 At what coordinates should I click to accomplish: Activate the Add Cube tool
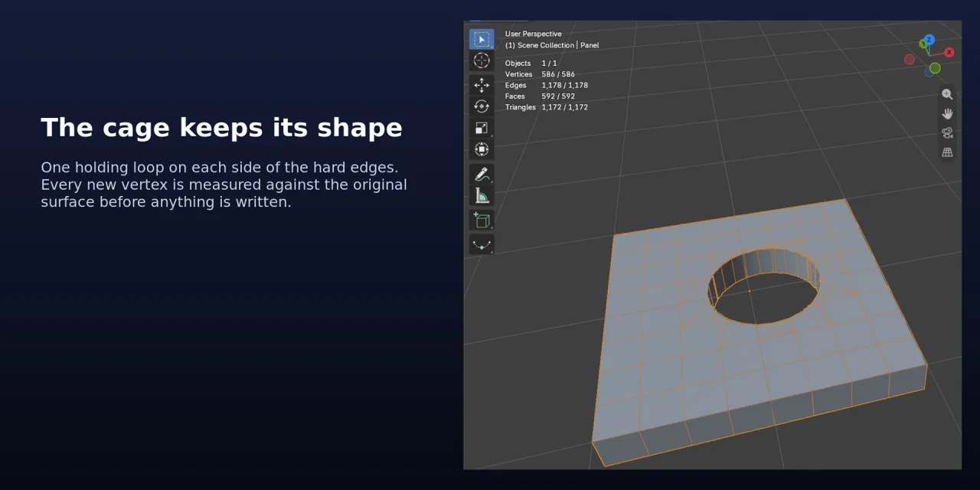[x=482, y=220]
